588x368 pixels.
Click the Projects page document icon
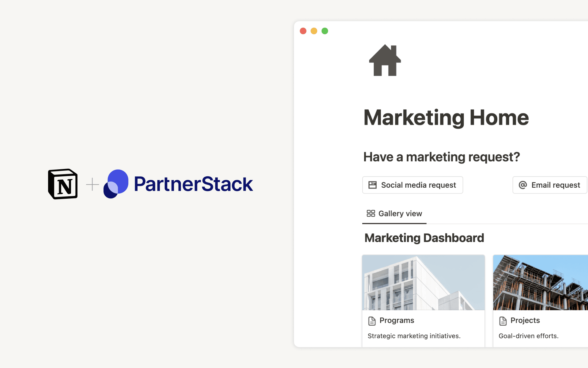point(503,321)
